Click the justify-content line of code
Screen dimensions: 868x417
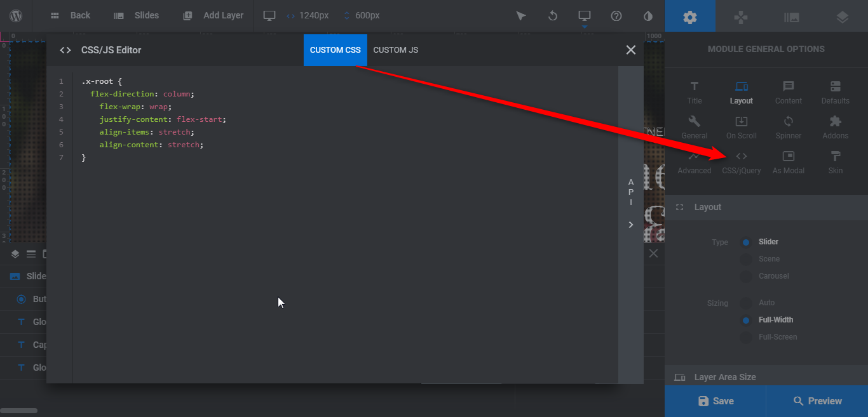(x=163, y=119)
